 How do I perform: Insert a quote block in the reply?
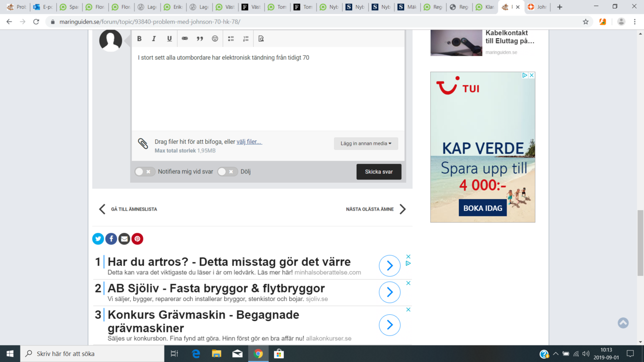200,39
